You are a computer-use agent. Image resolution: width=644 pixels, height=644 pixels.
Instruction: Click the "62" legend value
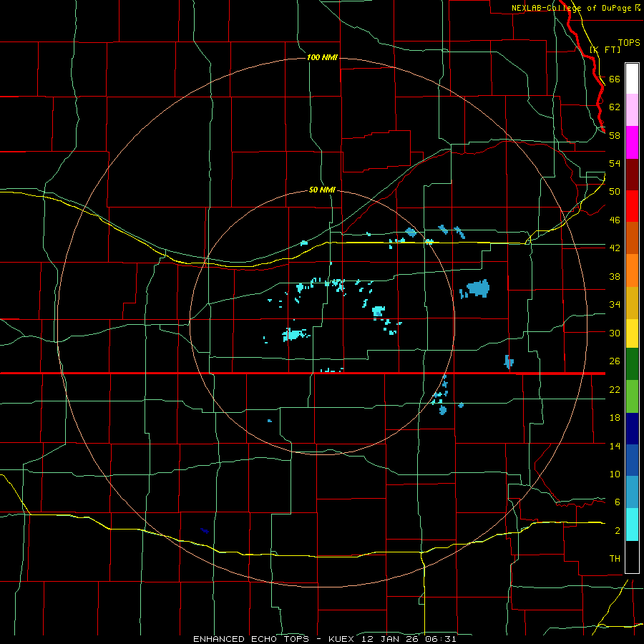[x=615, y=107]
